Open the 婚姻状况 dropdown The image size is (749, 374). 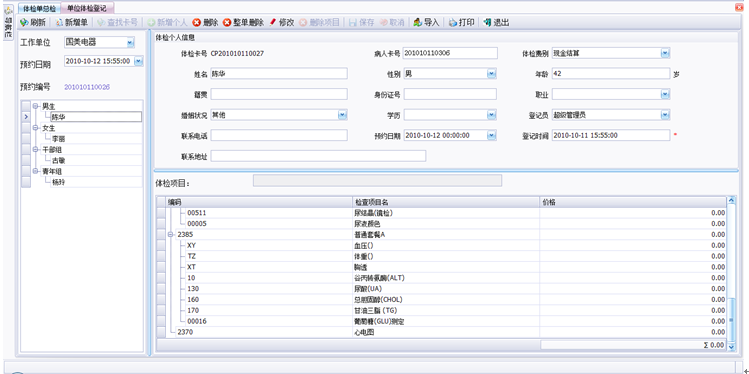[342, 115]
